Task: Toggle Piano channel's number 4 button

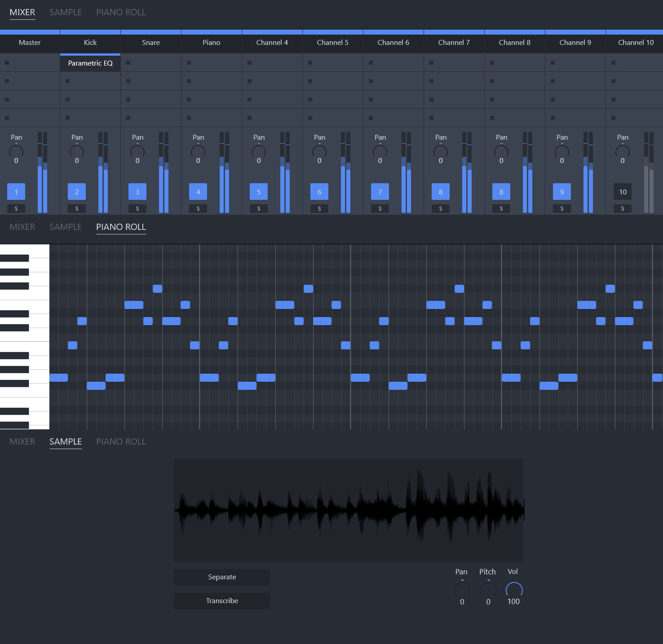Action: (x=198, y=192)
